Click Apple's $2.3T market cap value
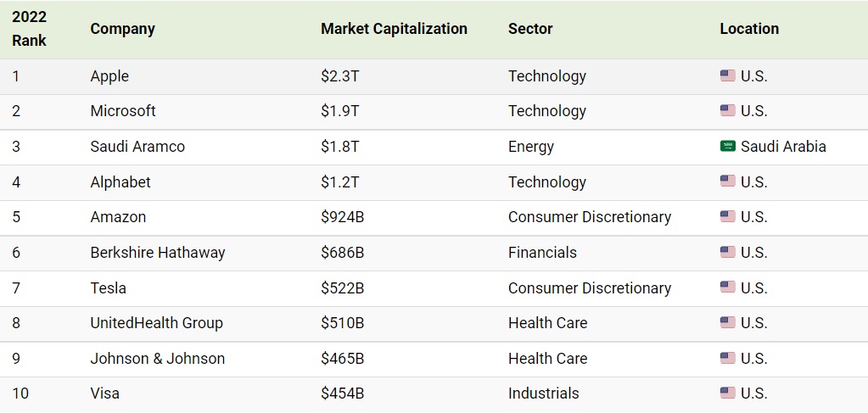Viewport: 868px width, 413px height. 340,76
